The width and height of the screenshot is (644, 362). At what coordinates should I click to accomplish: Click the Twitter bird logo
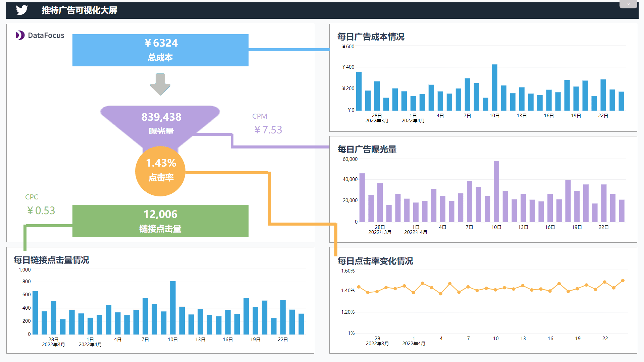(22, 10)
